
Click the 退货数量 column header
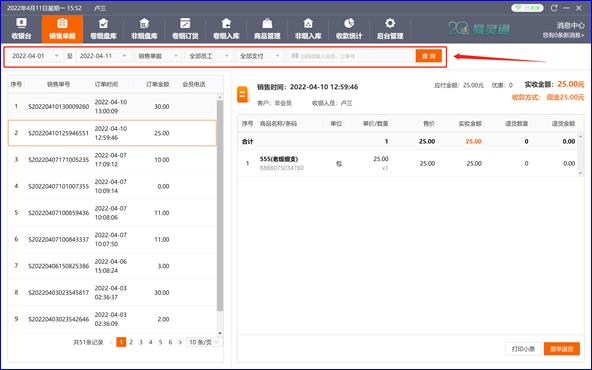pos(516,123)
